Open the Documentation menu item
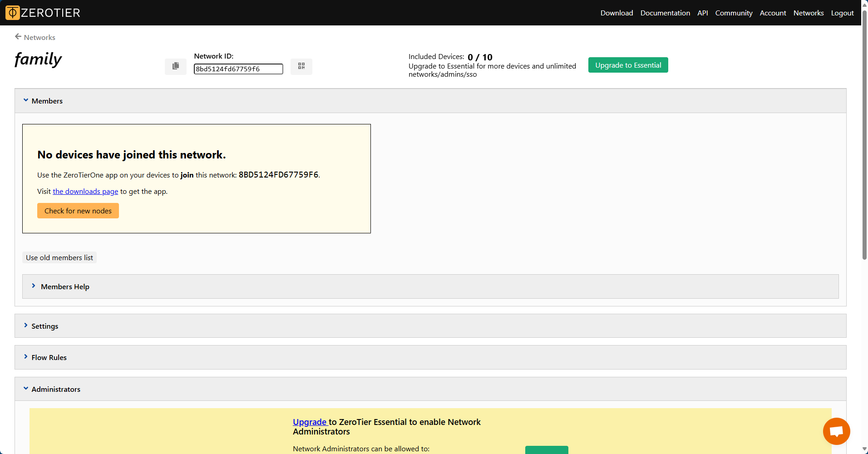The width and height of the screenshot is (868, 454). pyautogui.click(x=665, y=13)
